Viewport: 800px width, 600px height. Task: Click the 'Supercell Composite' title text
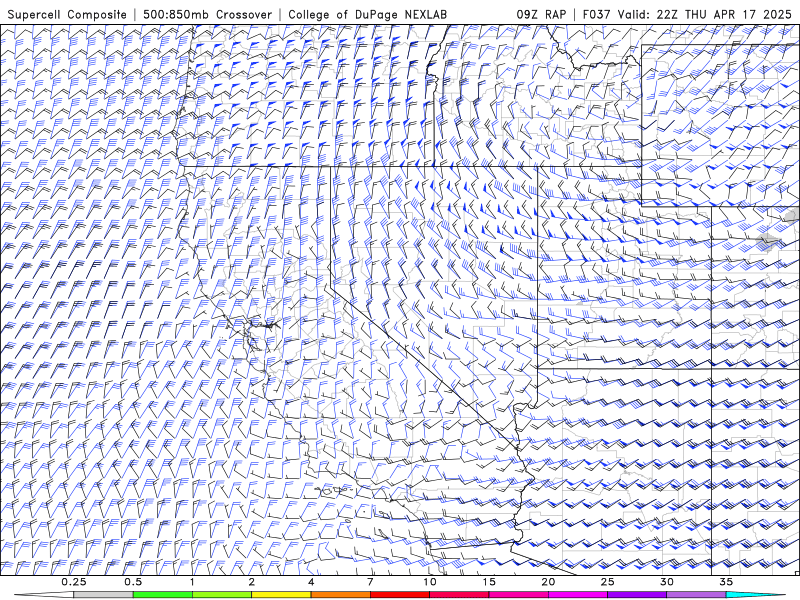67,15
